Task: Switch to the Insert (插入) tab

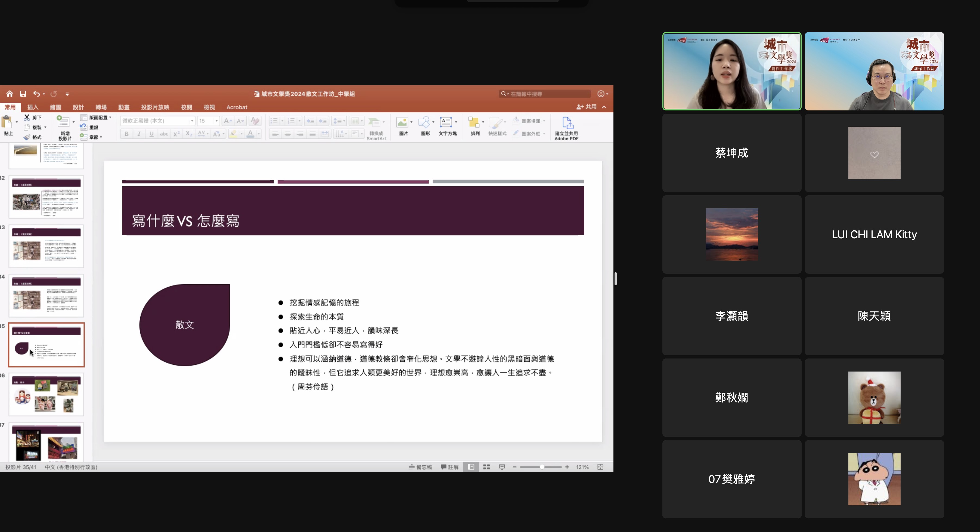Action: click(33, 107)
